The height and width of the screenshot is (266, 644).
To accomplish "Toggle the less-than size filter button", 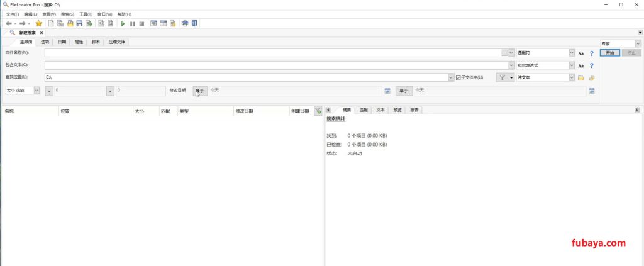I will click(x=110, y=91).
